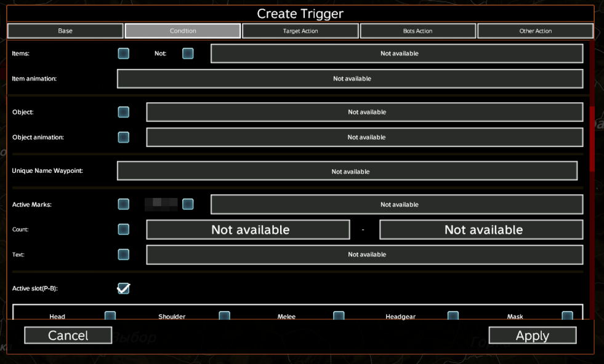Open the Target Action tab
The height and width of the screenshot is (364, 604).
coord(300,31)
